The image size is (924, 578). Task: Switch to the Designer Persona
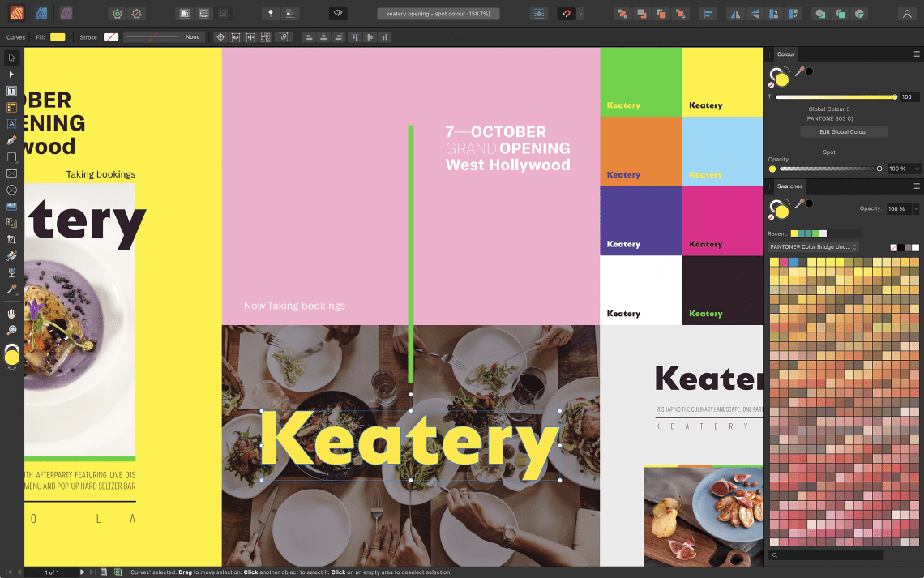point(18,13)
